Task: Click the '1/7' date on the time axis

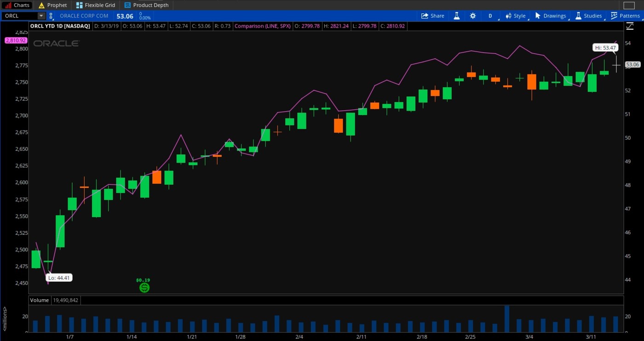Action: (x=70, y=337)
